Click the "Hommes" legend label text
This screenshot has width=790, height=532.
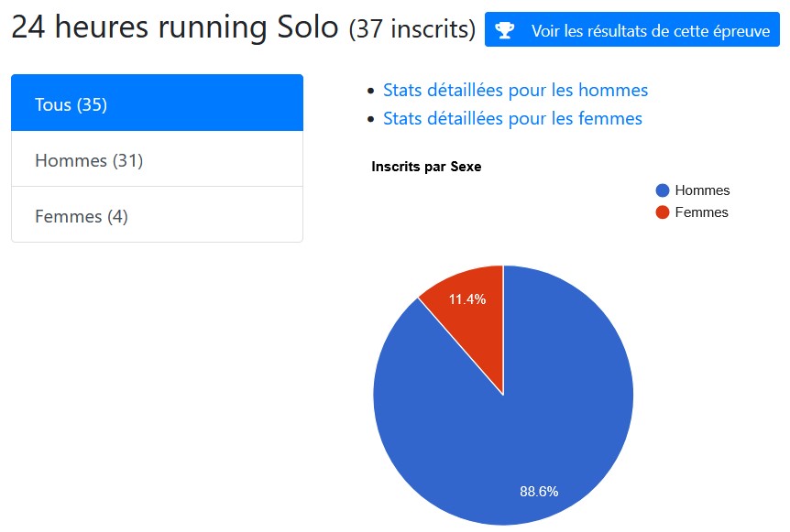click(x=702, y=190)
